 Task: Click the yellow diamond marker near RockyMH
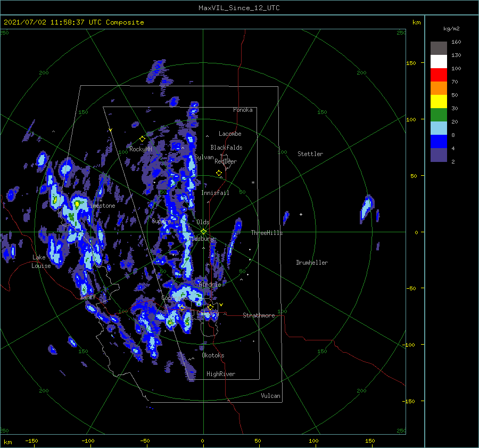click(142, 139)
